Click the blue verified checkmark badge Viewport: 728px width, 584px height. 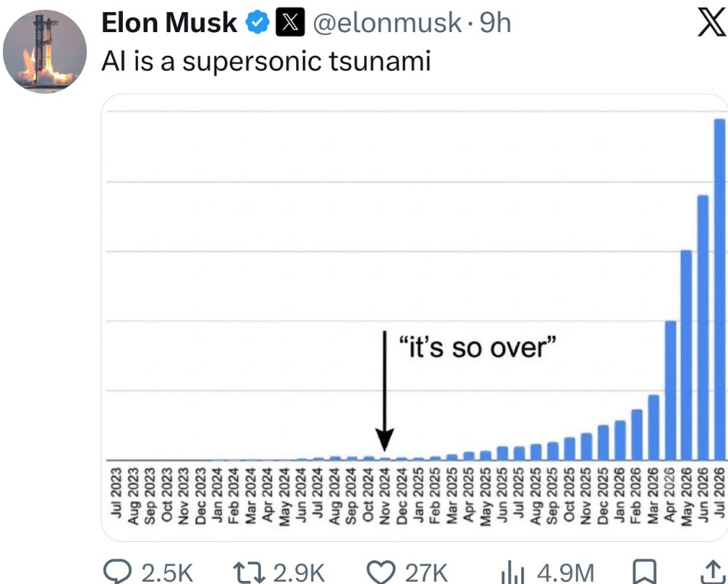(x=257, y=22)
